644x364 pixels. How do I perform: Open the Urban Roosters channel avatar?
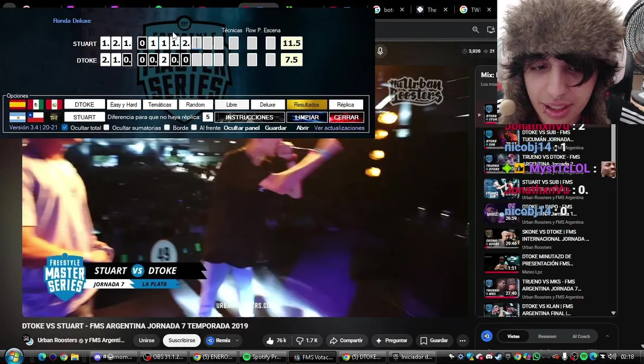point(28,340)
